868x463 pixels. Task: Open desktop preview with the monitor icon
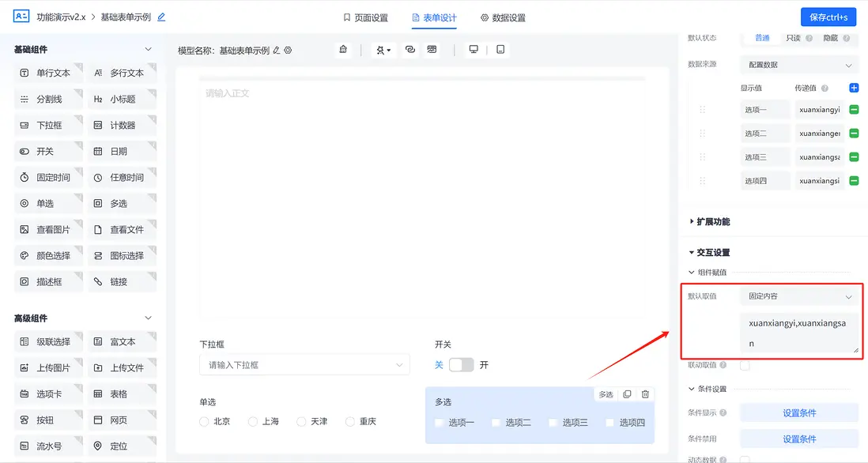click(473, 48)
